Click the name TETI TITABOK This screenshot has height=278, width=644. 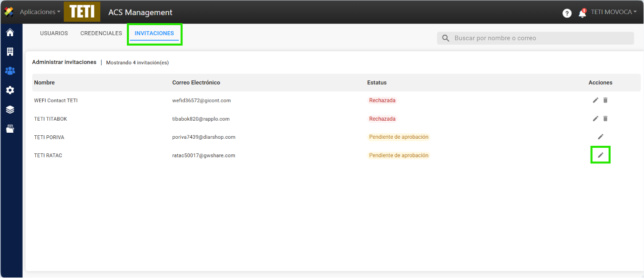[x=50, y=119]
